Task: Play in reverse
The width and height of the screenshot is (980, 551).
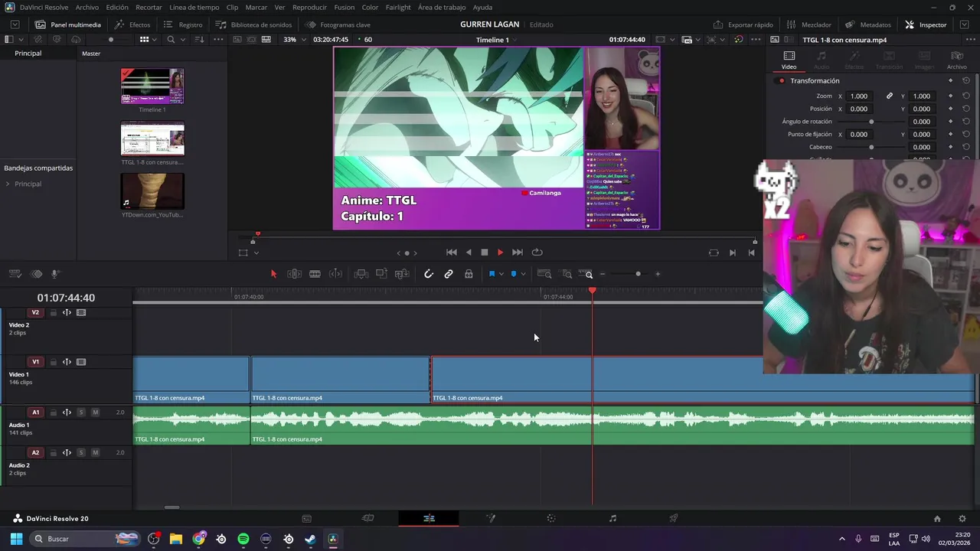Action: tap(469, 253)
